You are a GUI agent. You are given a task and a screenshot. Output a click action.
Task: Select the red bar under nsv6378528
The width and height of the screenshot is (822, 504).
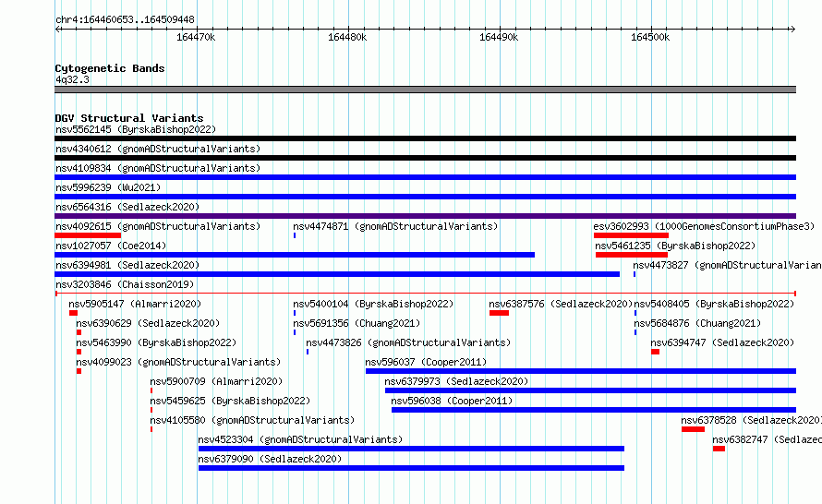[x=693, y=429]
